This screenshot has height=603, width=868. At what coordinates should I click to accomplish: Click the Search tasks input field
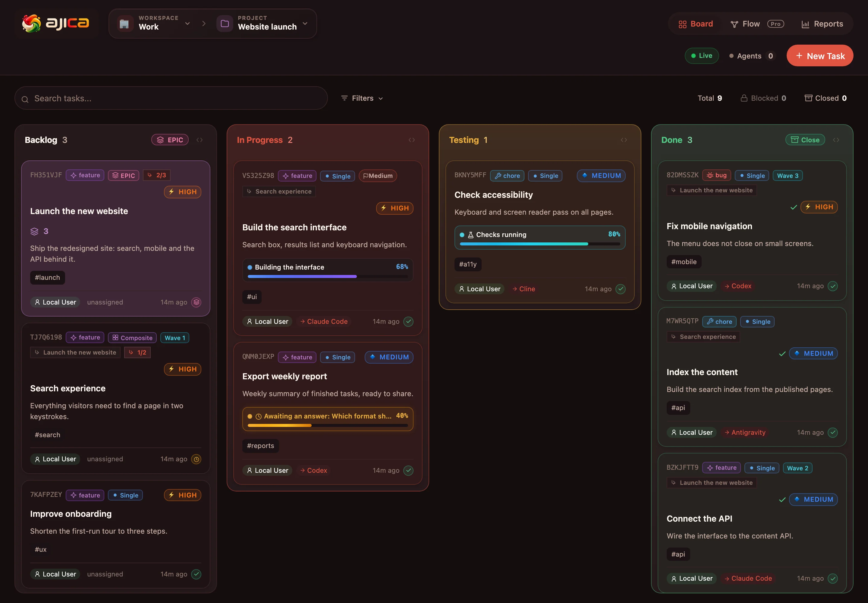[171, 98]
